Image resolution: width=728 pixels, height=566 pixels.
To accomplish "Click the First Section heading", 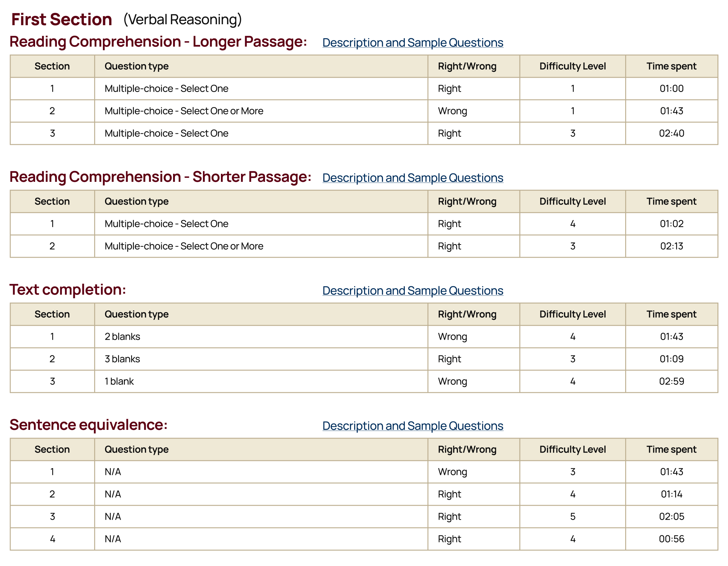I will tap(61, 19).
